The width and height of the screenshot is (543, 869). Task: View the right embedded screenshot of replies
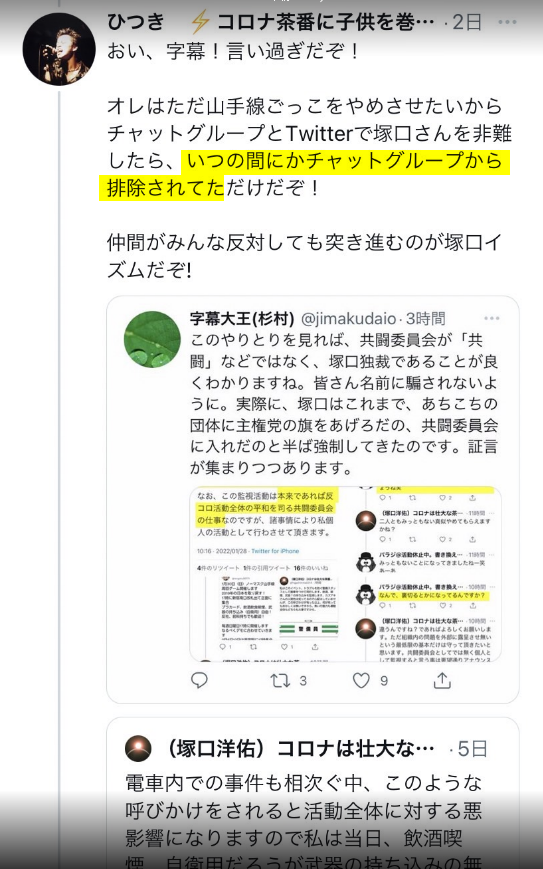(426, 574)
